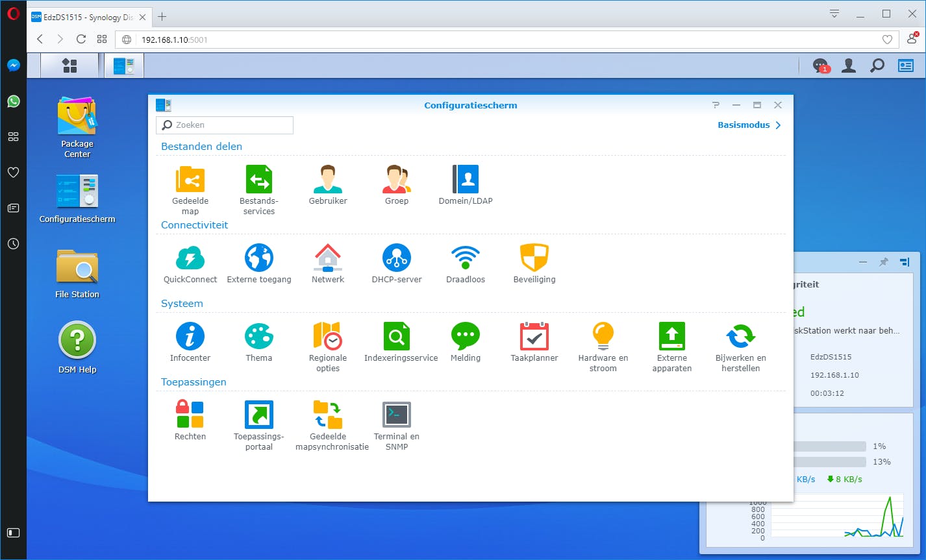926x560 pixels.
Task: Open Domein/LDAP settings
Action: tap(466, 185)
